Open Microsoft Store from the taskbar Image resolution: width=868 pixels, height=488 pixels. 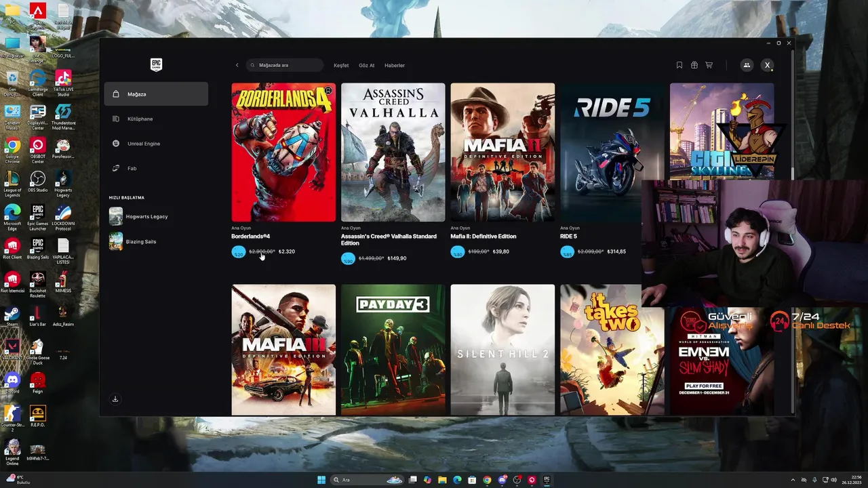point(472,480)
